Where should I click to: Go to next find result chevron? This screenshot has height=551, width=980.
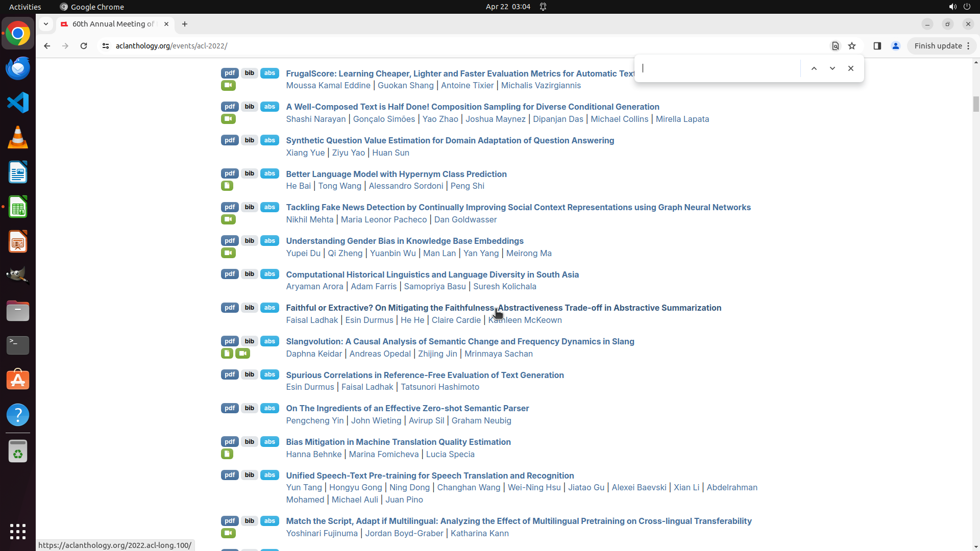832,68
